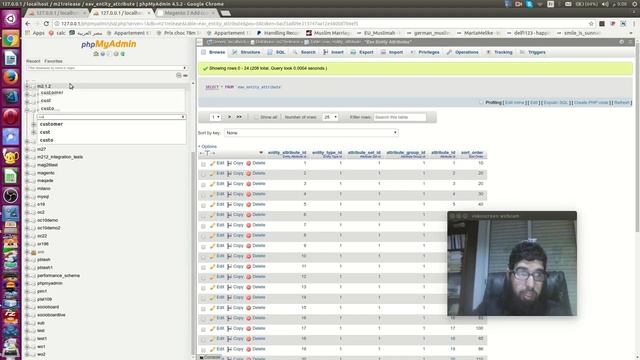Open the Structure tab
The height and width of the screenshot is (360, 640).
pos(246,52)
